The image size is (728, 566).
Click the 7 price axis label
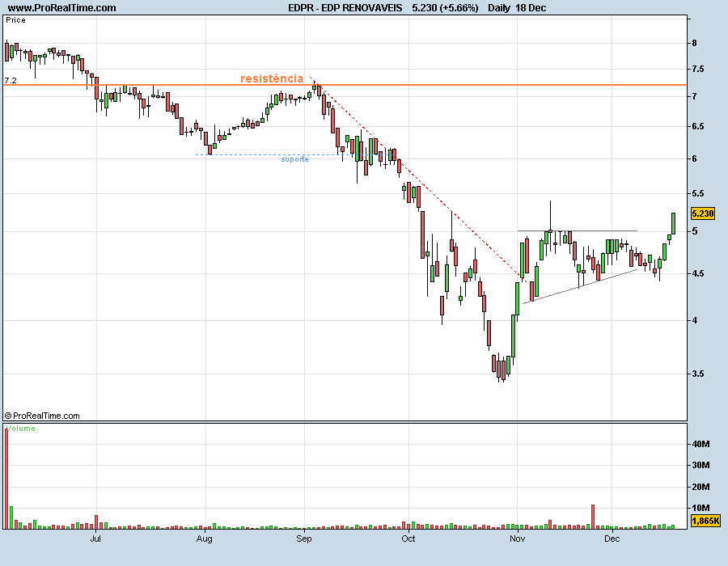coord(694,96)
